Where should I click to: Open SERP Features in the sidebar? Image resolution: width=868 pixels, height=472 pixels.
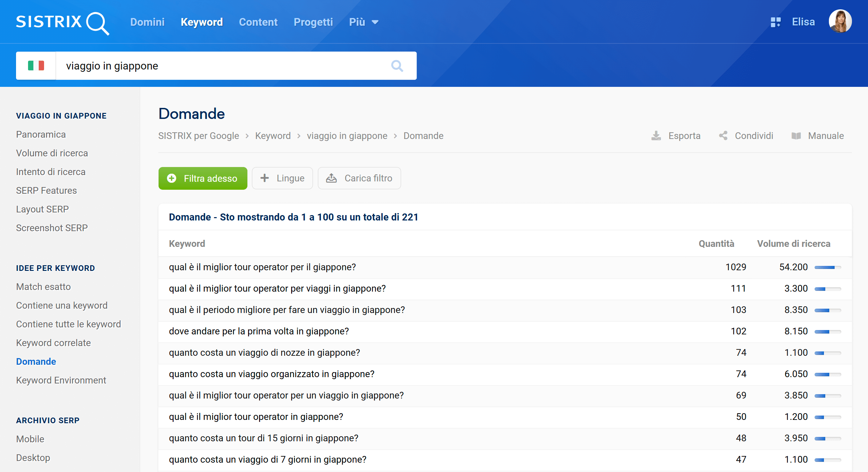coord(46,190)
